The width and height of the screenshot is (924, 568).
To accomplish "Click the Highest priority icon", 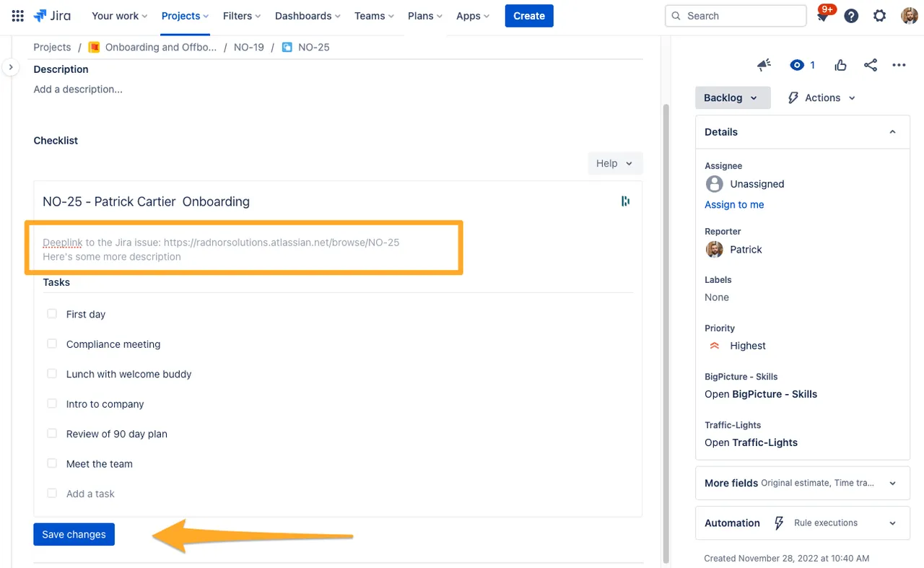I will coord(715,346).
